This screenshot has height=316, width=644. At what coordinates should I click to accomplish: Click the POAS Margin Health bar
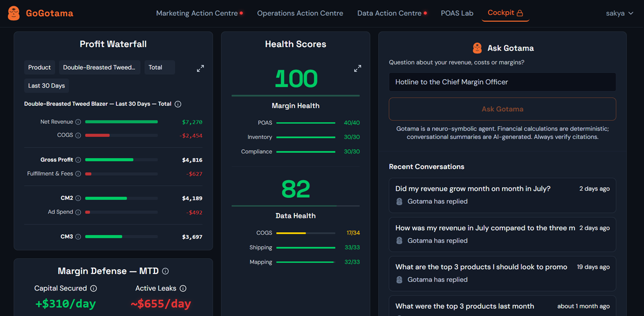[306, 123]
